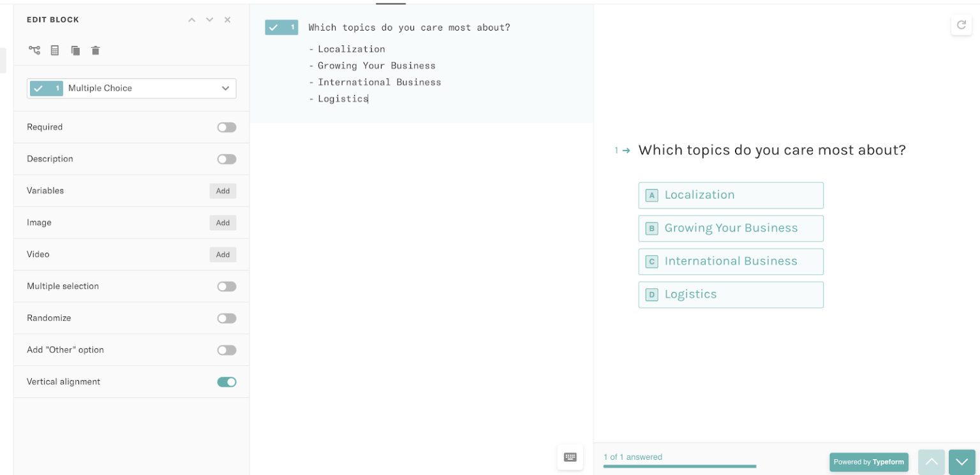The image size is (980, 475).
Task: Click the keyboard shortcuts icon
Action: (x=570, y=457)
